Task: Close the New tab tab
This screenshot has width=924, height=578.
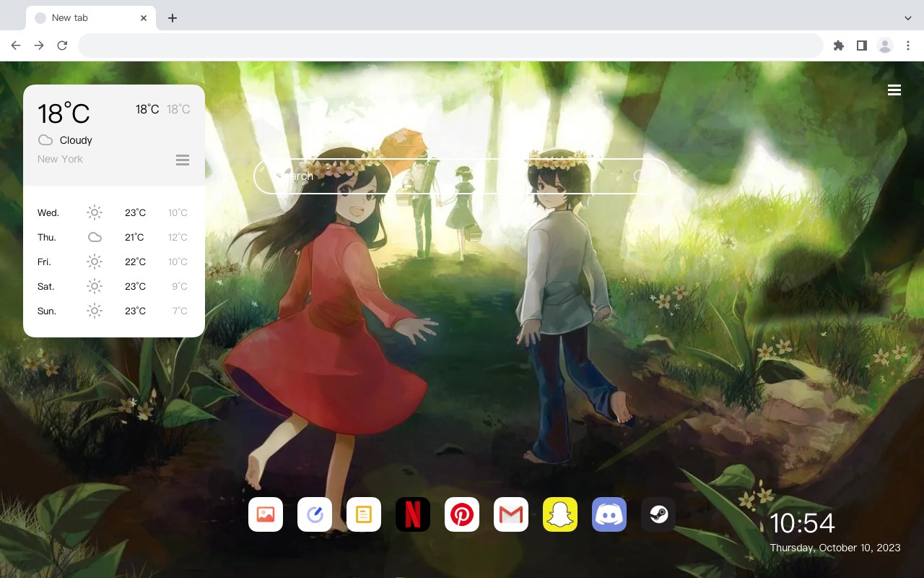Action: (144, 18)
